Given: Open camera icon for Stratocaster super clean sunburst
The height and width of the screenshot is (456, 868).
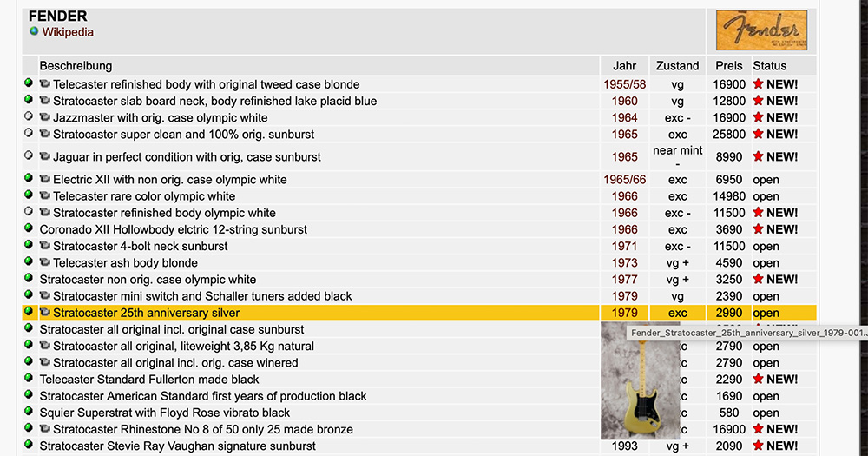Looking at the screenshot, I should pyautogui.click(x=45, y=134).
